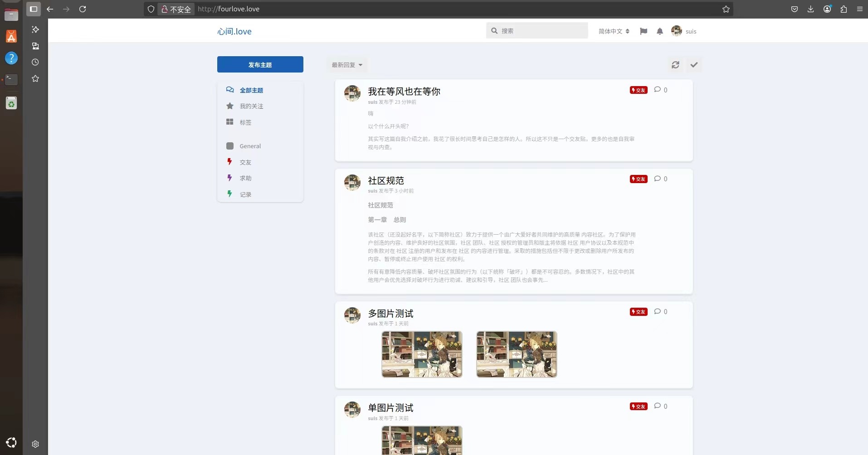Click 交友 tag badge on 单图片测试 post

[639, 407]
